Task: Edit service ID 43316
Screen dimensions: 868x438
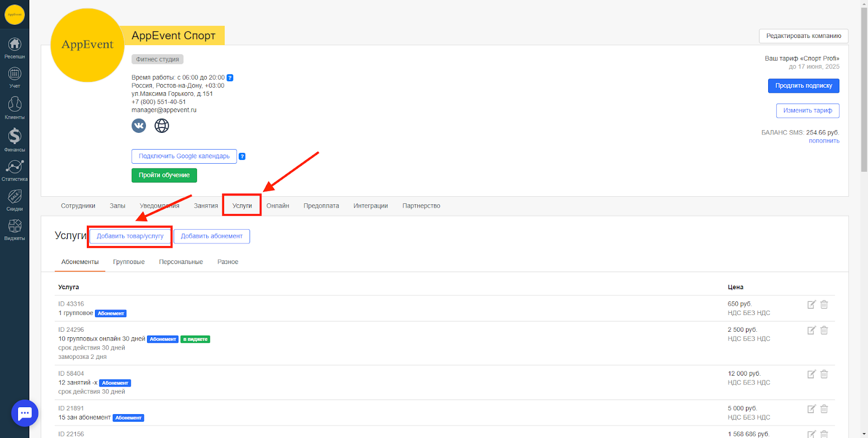Action: 812,305
